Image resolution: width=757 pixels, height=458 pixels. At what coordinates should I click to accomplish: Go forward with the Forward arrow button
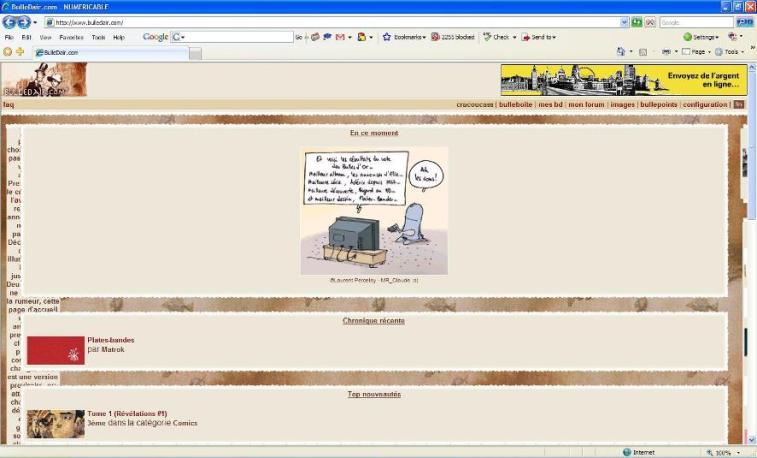tap(24, 22)
